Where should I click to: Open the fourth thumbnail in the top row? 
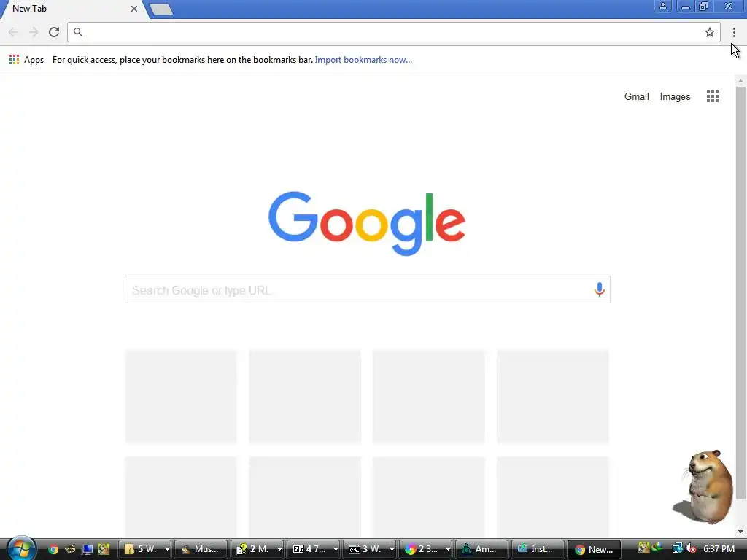click(x=553, y=396)
